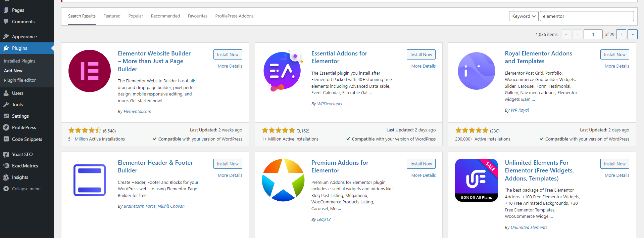Click the plugin search input field
Image resolution: width=644 pixels, height=238 pixels.
point(587,16)
